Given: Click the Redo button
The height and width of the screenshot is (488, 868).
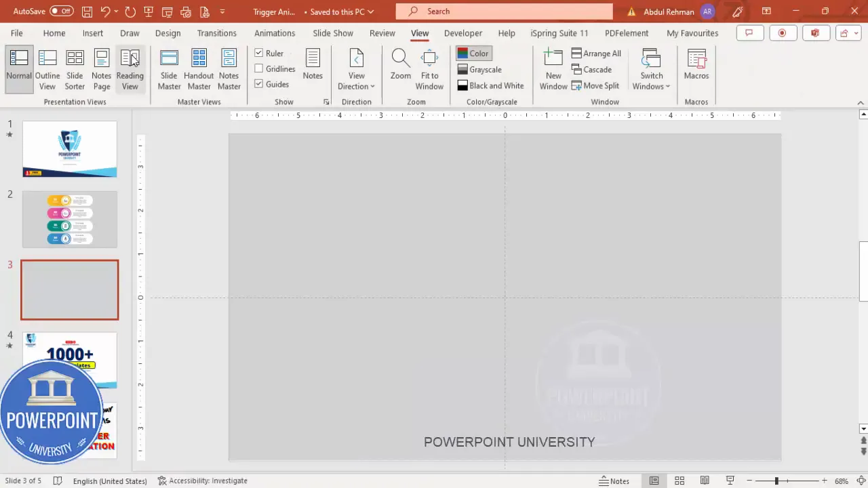Looking at the screenshot, I should [x=130, y=12].
